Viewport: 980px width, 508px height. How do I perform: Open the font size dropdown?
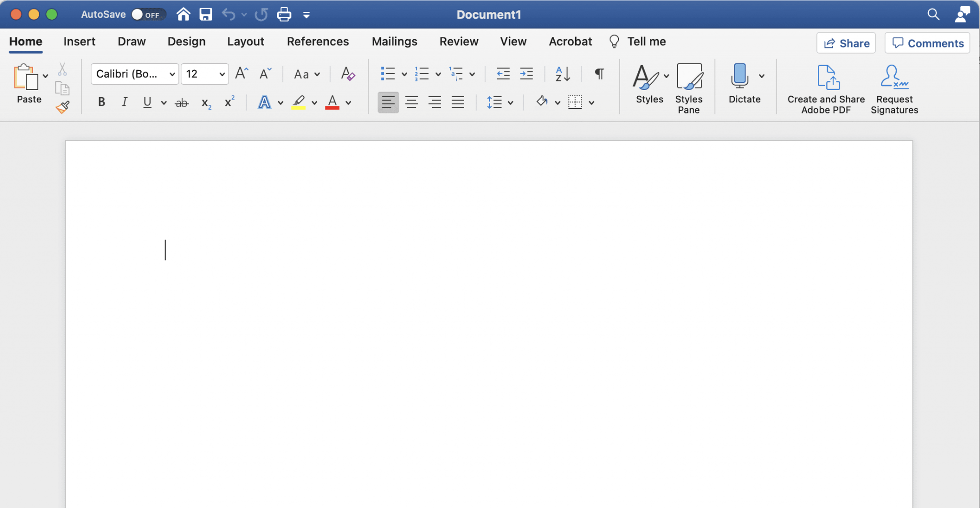(x=221, y=74)
